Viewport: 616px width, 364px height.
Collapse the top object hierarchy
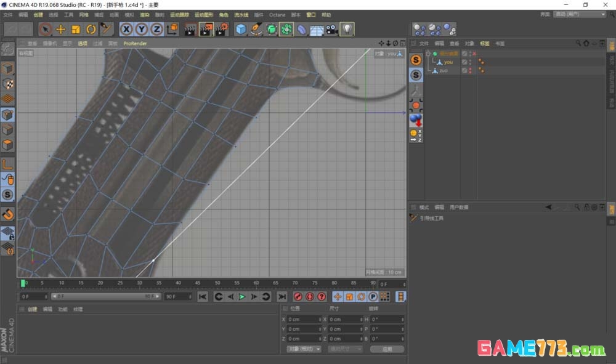click(428, 53)
